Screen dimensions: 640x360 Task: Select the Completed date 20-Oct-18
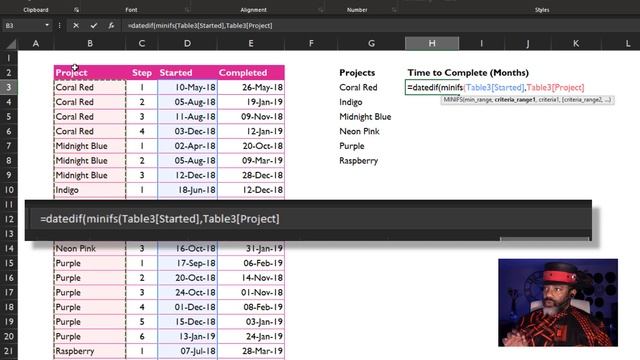coord(251,146)
